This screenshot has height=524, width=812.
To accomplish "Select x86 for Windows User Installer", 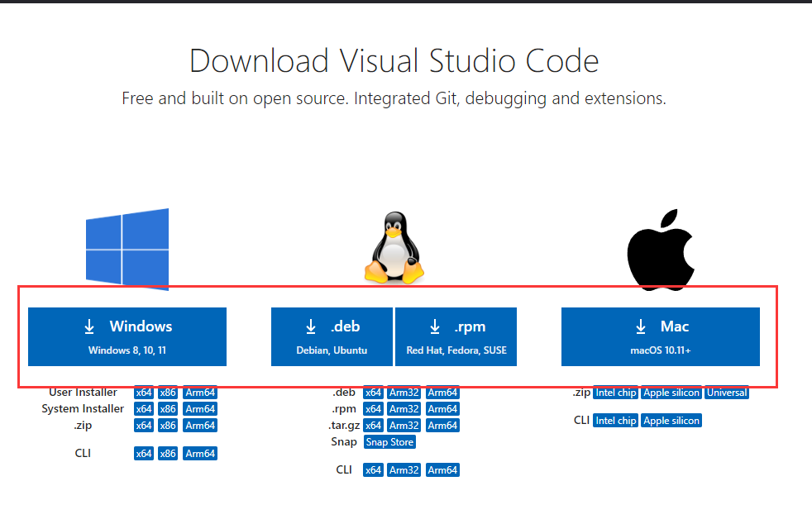I will (168, 393).
